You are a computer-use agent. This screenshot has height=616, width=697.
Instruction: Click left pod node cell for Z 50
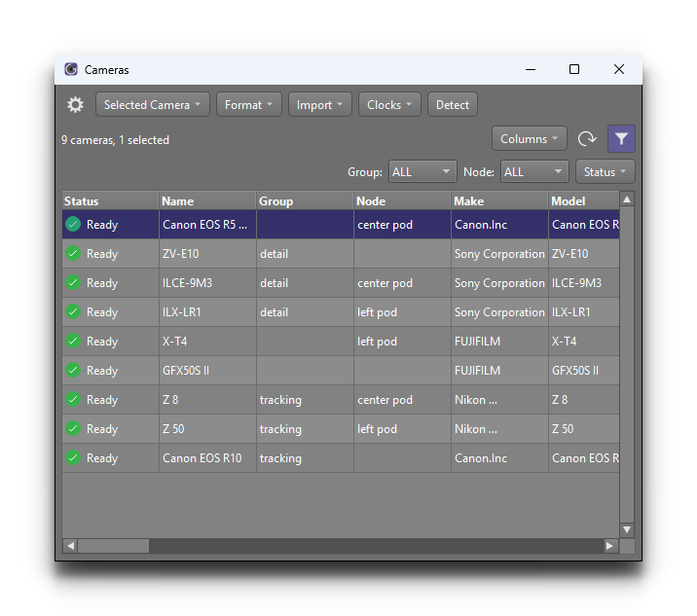(x=402, y=428)
